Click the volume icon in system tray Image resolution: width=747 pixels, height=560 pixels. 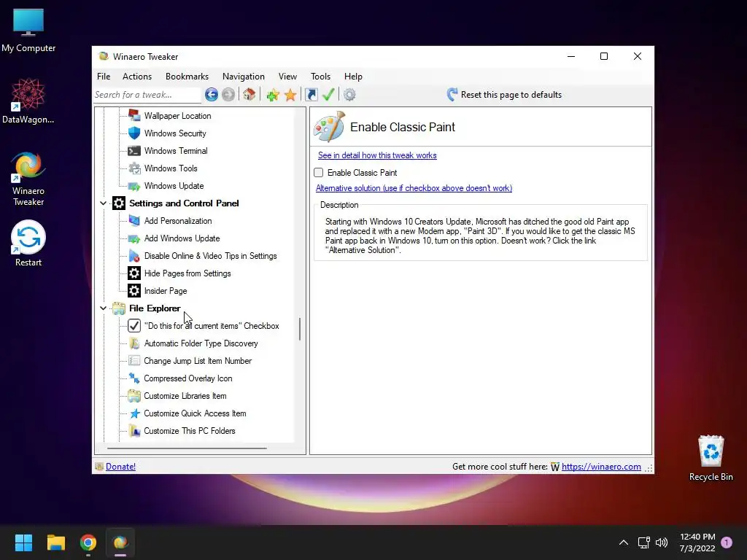coord(662,542)
